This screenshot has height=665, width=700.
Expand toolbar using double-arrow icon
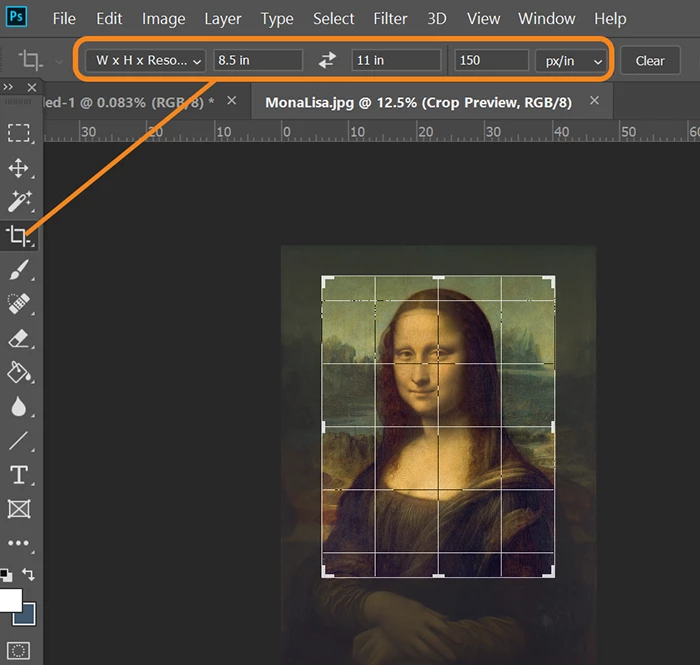[x=8, y=87]
